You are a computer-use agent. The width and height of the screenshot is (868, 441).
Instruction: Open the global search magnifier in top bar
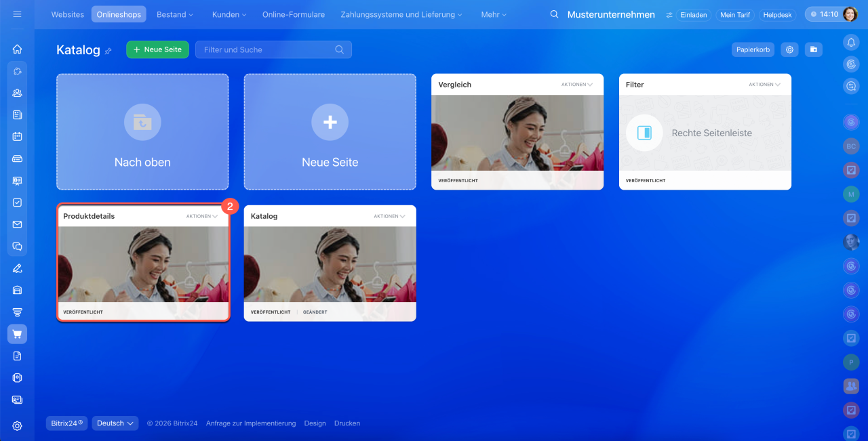point(555,14)
